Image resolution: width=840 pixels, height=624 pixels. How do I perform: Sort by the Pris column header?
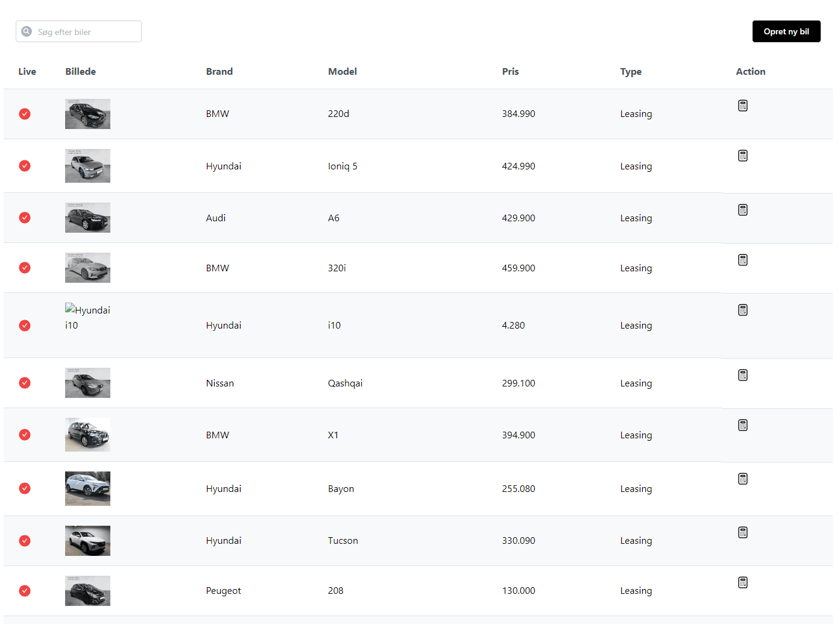(511, 71)
